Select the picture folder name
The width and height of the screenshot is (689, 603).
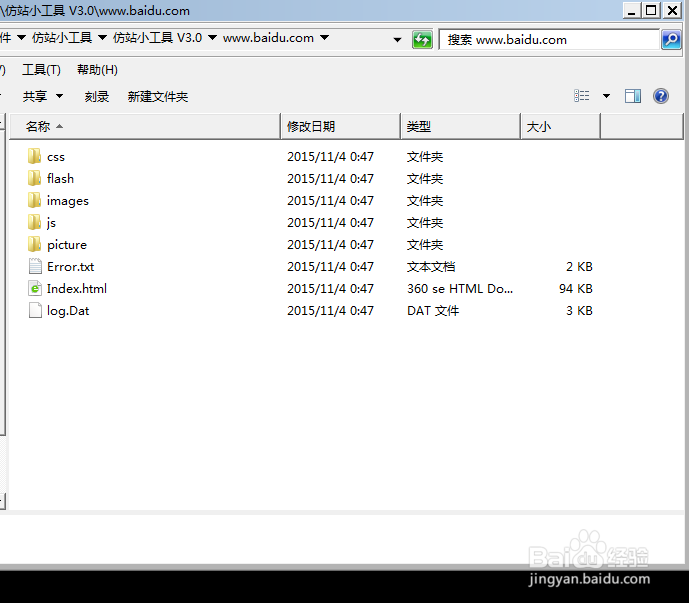pyautogui.click(x=67, y=245)
